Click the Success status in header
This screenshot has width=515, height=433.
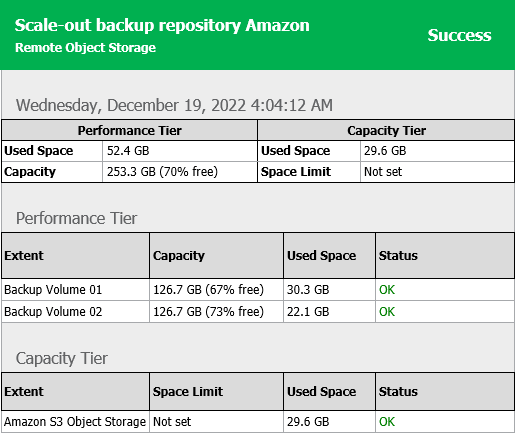[459, 35]
